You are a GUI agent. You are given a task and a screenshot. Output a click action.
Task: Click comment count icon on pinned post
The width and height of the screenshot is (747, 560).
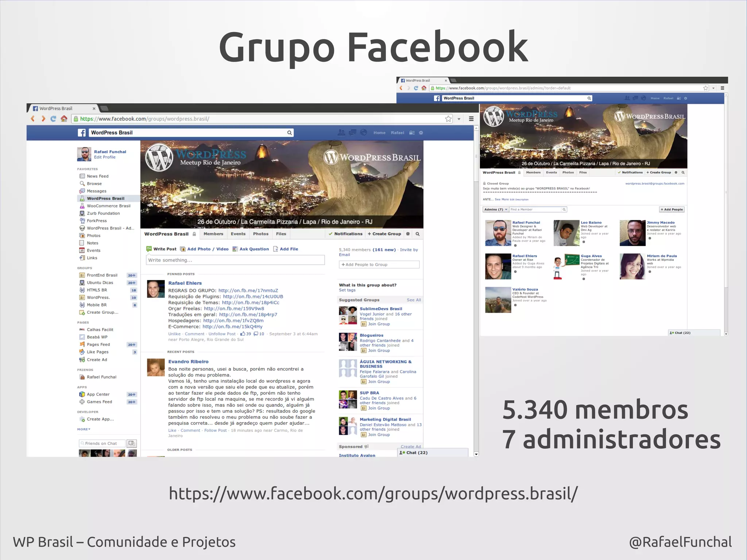tap(259, 334)
